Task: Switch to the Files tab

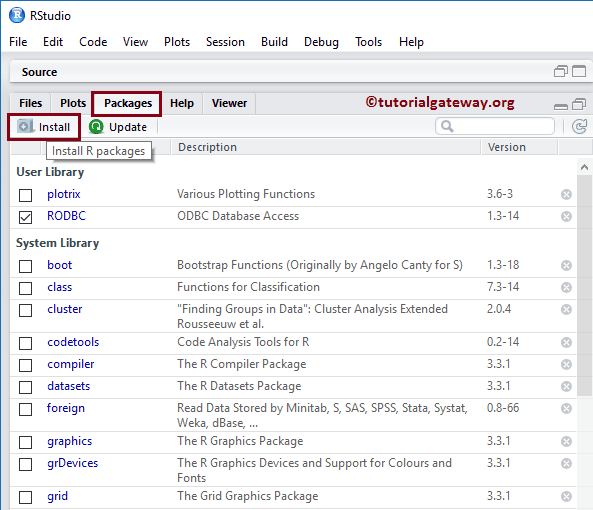Action: pyautogui.click(x=31, y=103)
